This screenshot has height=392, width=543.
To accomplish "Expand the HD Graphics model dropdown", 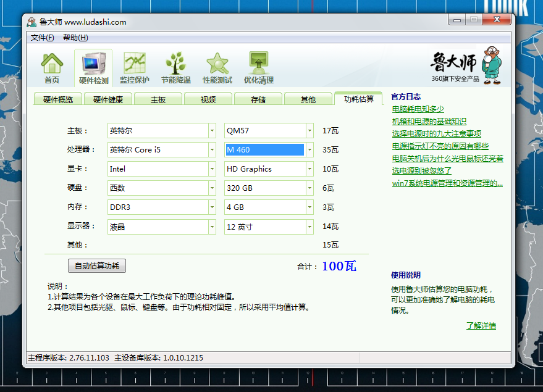I will (309, 169).
